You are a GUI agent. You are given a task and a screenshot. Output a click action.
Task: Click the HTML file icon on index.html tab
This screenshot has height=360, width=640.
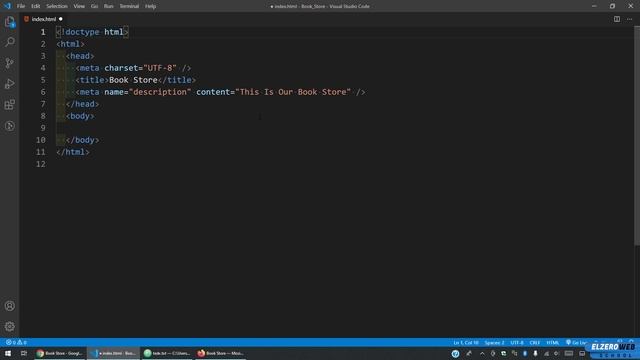[27, 19]
